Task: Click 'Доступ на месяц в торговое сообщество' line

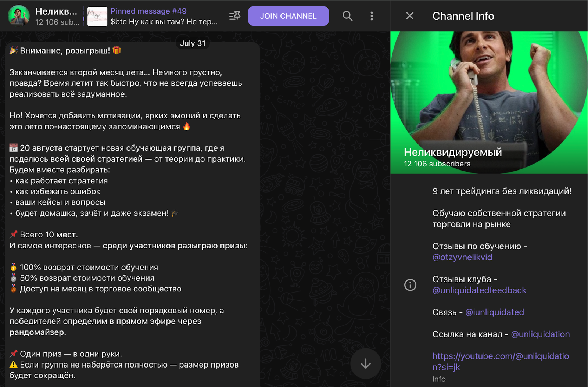Action: pyautogui.click(x=96, y=289)
